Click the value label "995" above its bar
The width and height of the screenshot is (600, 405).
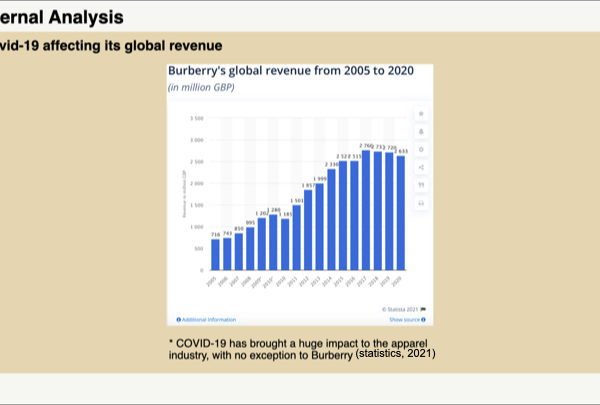click(x=250, y=223)
